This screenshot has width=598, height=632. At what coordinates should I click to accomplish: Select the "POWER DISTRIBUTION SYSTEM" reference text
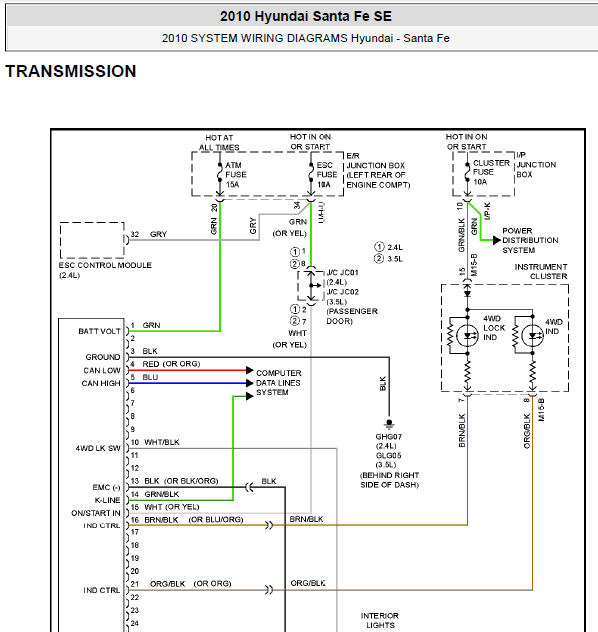click(530, 240)
